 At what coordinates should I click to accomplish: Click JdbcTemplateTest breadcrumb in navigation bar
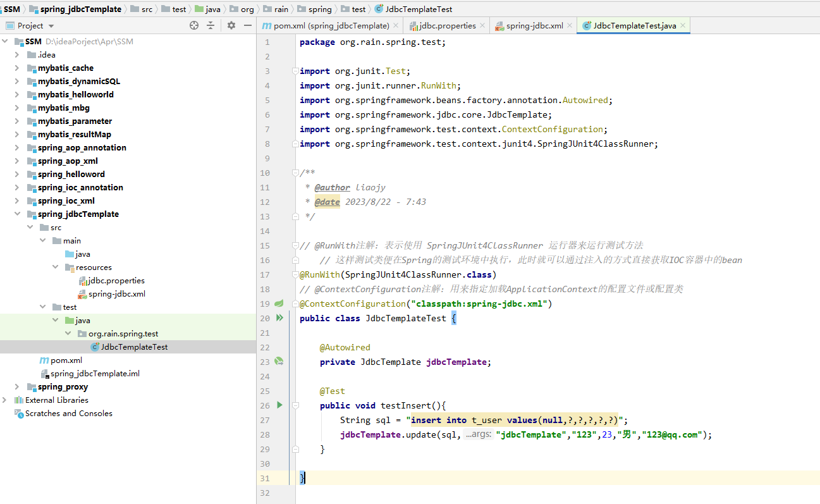click(413, 9)
